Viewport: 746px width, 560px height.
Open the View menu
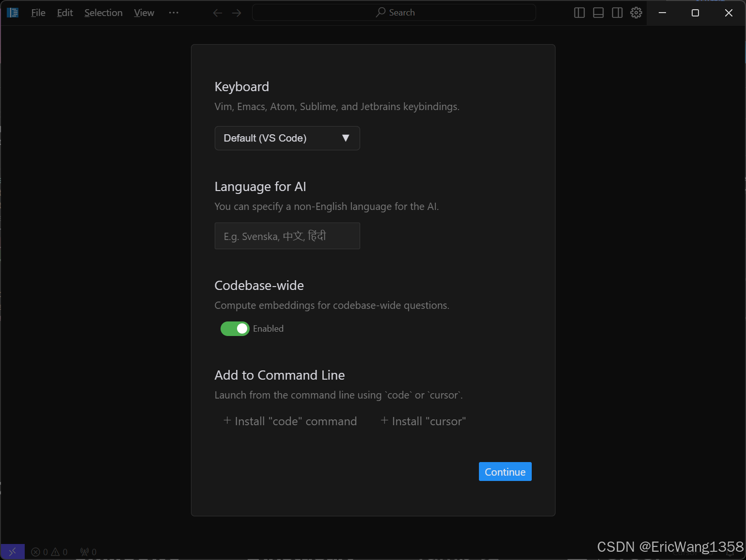pyautogui.click(x=144, y=13)
